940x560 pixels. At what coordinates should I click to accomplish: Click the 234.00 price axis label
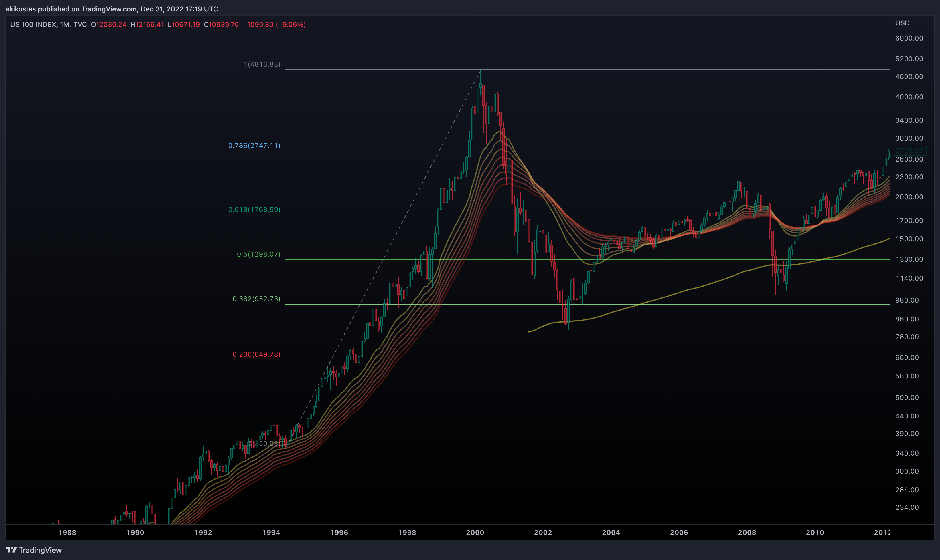(x=907, y=508)
